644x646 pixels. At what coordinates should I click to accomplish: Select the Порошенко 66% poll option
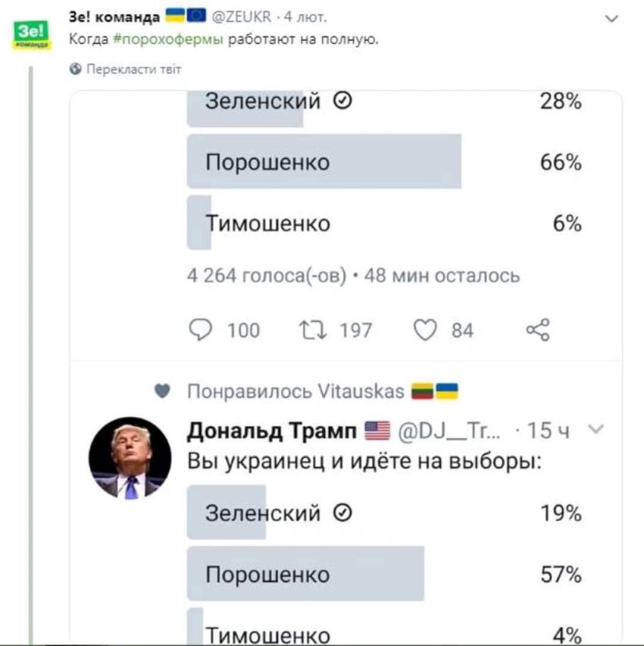(x=384, y=161)
